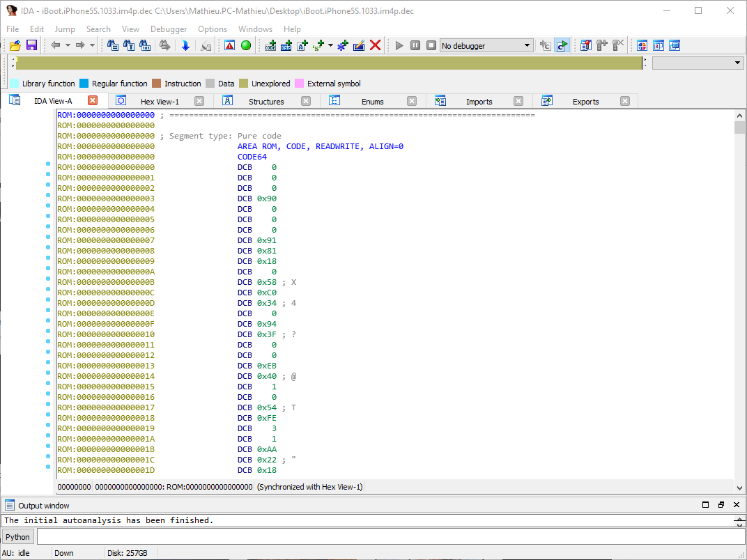Image resolution: width=747 pixels, height=560 pixels.
Task: Expand the back arrow history dropdown
Action: pos(68,45)
